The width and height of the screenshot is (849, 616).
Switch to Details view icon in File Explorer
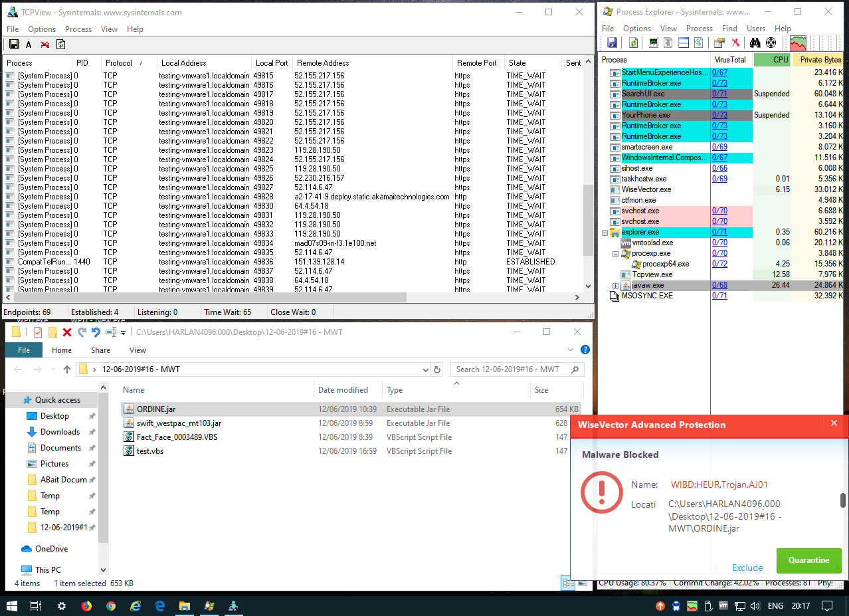(x=569, y=583)
